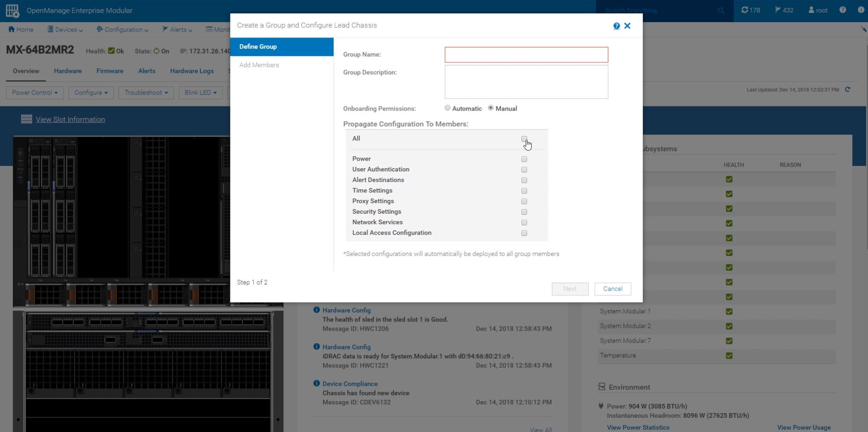
Task: Close the Create a Group dialog
Action: pos(627,26)
